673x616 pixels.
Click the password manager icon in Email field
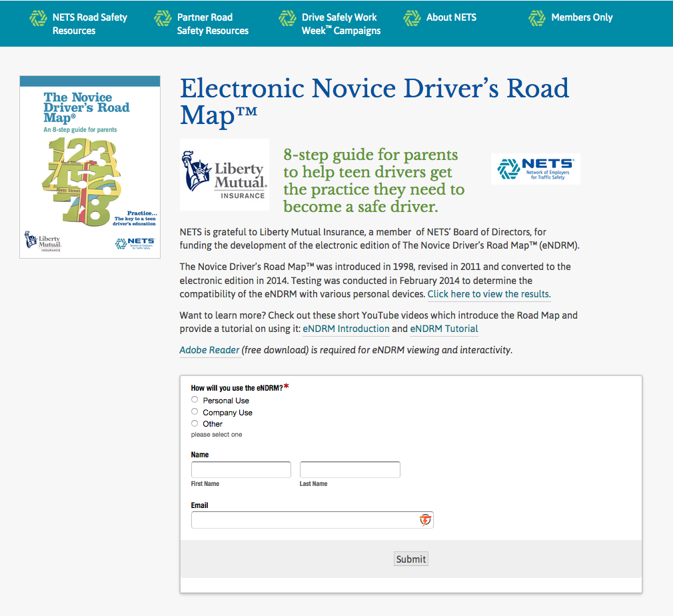[x=424, y=520]
